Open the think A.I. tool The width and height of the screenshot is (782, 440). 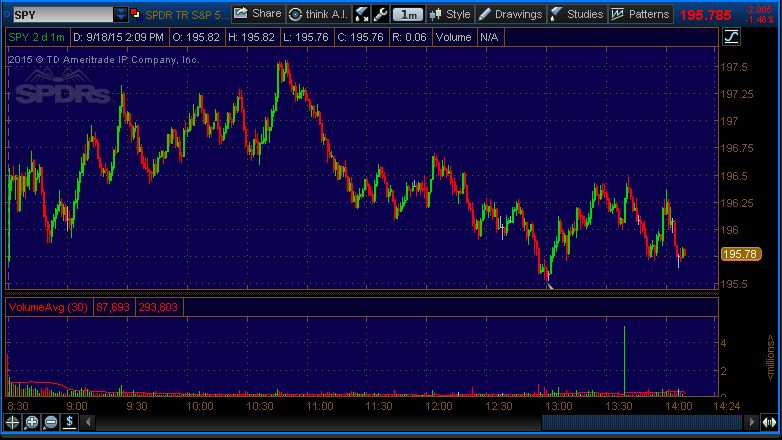pyautogui.click(x=317, y=14)
